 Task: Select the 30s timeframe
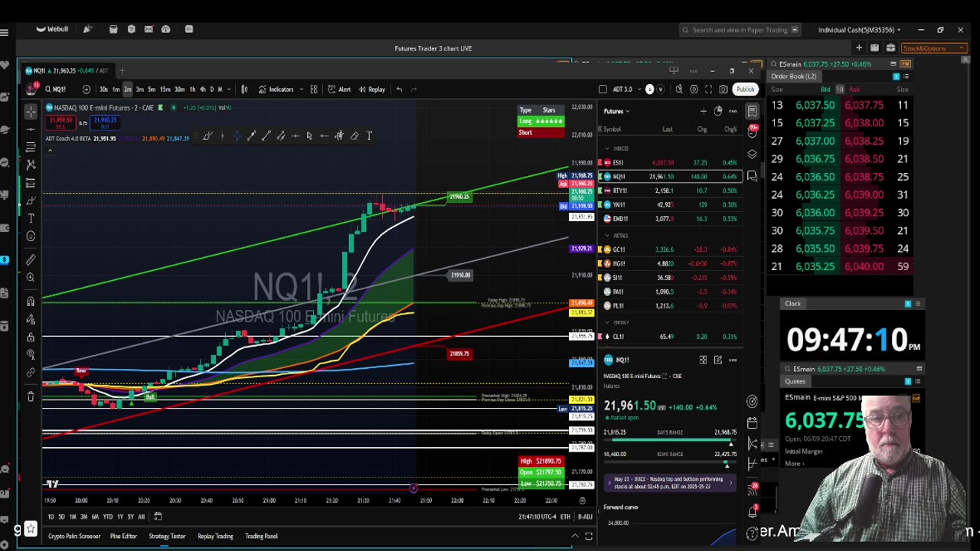[x=103, y=90]
